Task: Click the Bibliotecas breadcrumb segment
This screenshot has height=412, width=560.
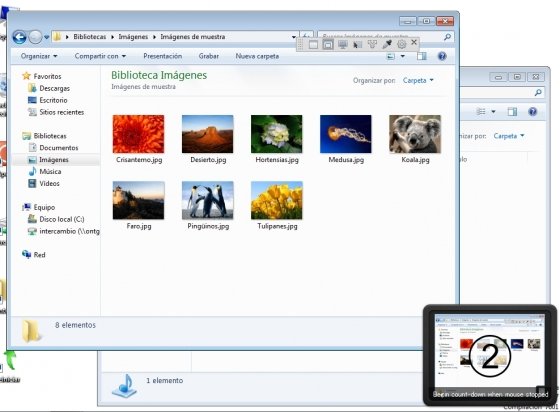Action: 90,37
